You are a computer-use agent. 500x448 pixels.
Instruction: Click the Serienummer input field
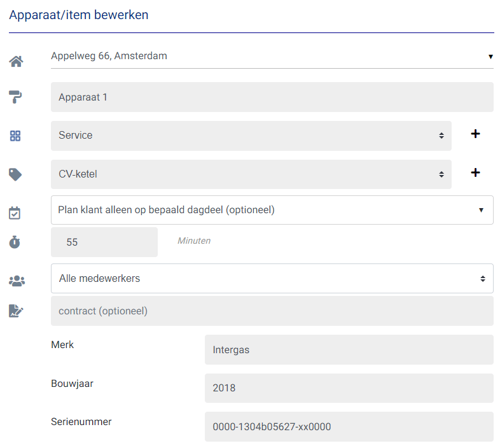pyautogui.click(x=349, y=426)
